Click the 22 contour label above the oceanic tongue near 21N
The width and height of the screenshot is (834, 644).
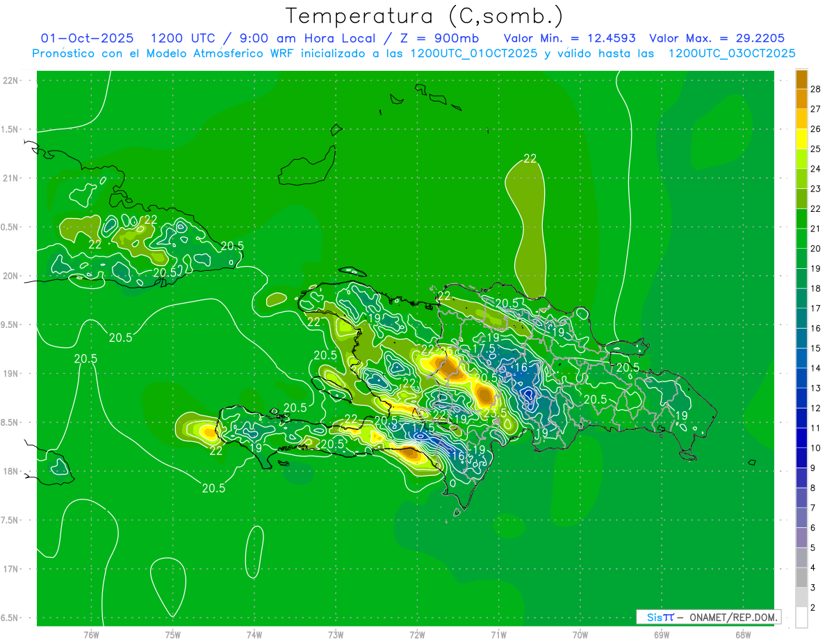530,159
